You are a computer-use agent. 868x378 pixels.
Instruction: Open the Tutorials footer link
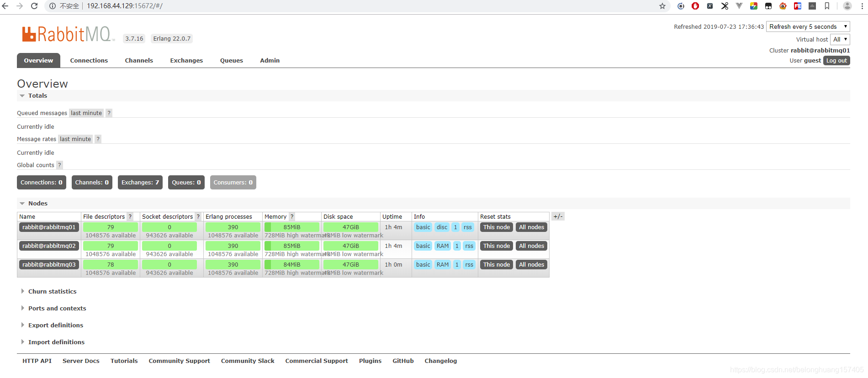tap(124, 361)
